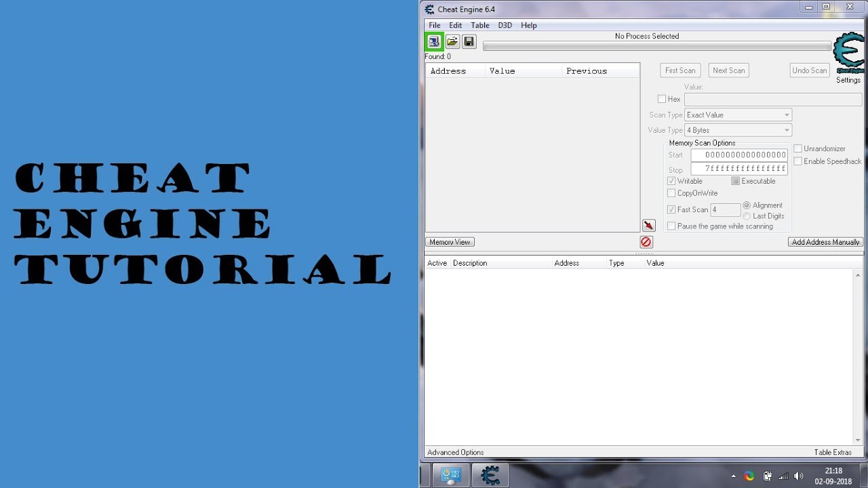
Task: Click the Active column header
Action: 437,263
